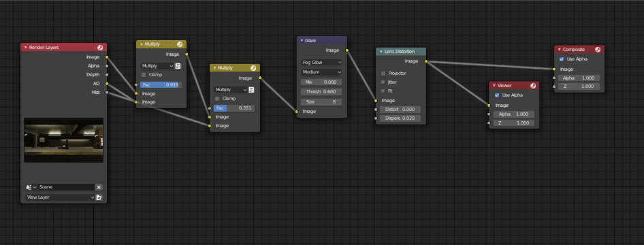The image size is (644, 245).
Task: Click the Thresh 0.600 field in Glare
Action: [x=321, y=92]
